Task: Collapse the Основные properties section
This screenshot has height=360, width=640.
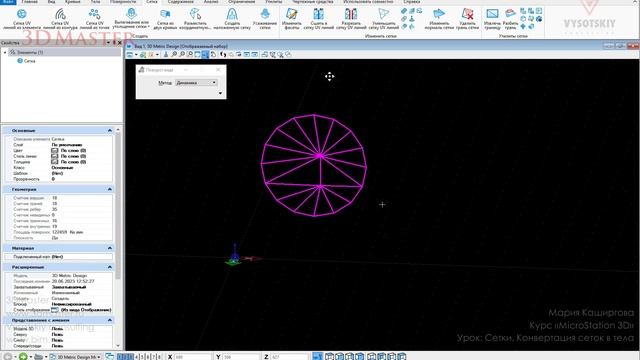Action: point(109,131)
